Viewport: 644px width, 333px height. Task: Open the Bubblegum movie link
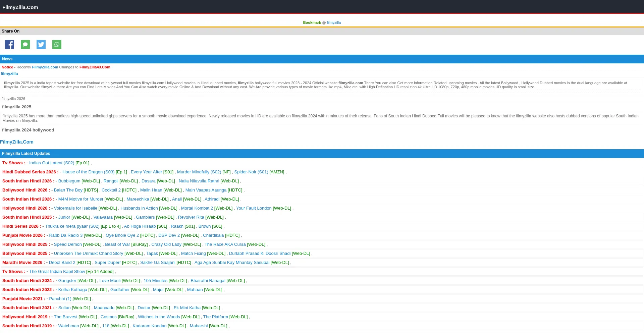(69, 181)
